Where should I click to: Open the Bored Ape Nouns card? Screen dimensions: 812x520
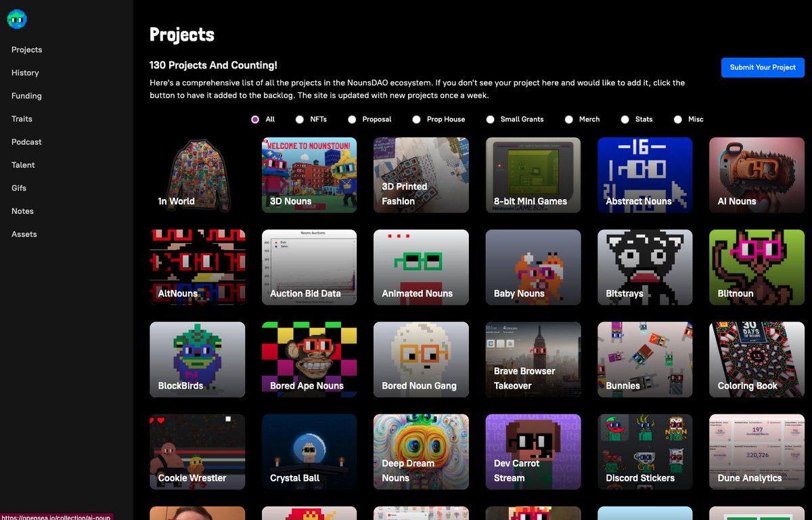tap(309, 360)
